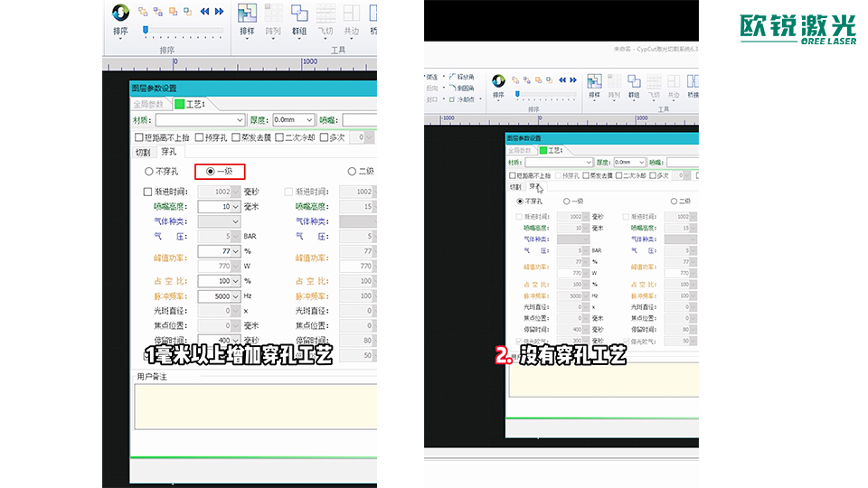
Task: Click the 排样 nesting icon in left view
Action: (247, 14)
